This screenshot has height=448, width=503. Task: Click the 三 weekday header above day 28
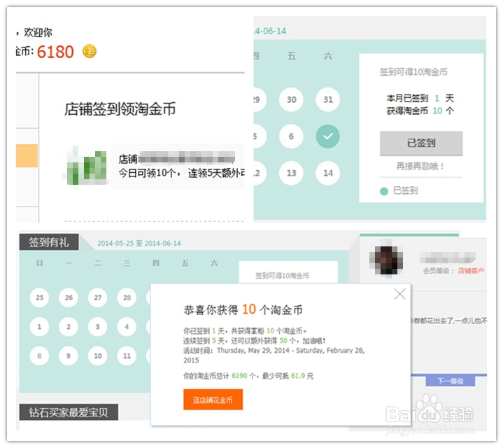(127, 263)
